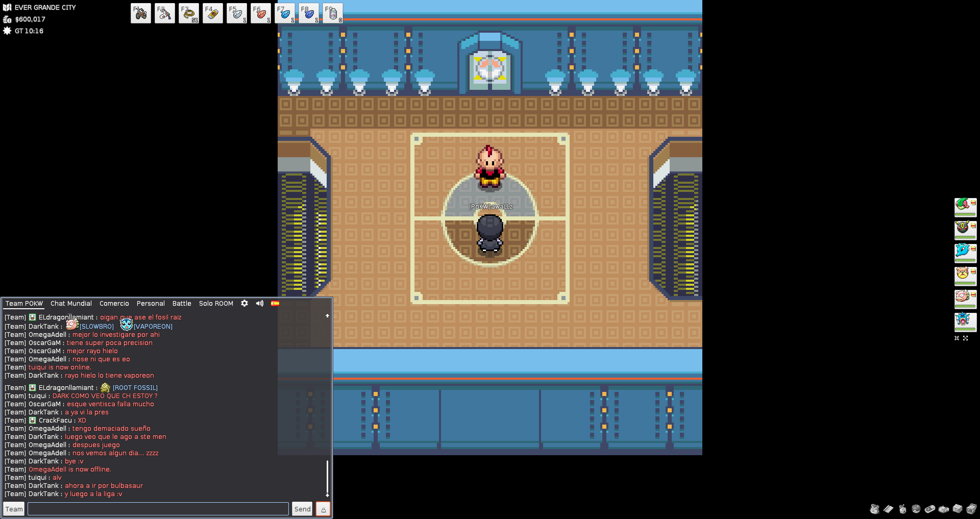The width and height of the screenshot is (980, 519).
Task: Select the F2 fishing rod item
Action: pos(165,13)
